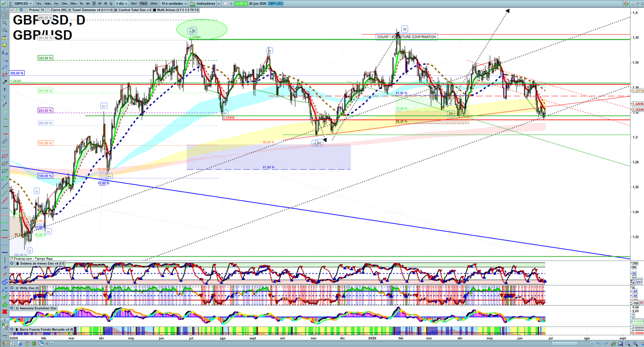Toggle Awesome Evolution Doc color box
This screenshot has width=644, height=347.
(x=17, y=308)
